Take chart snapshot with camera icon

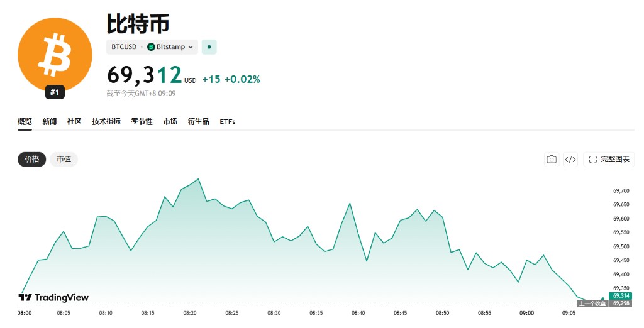[552, 159]
